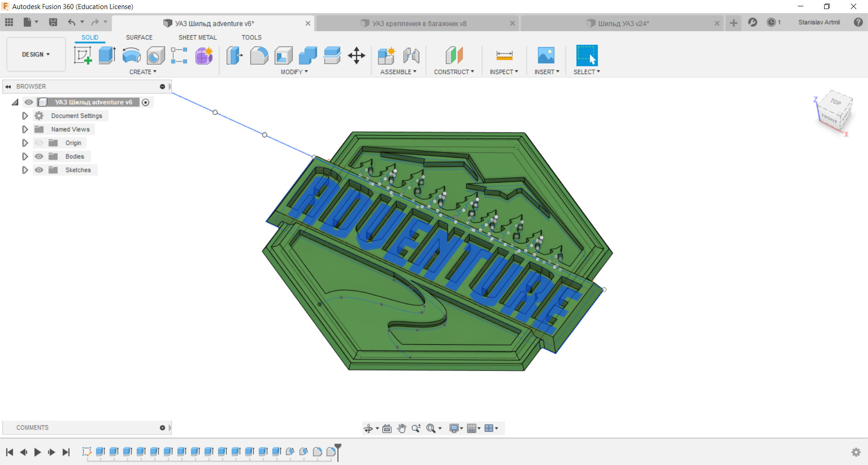Expand the Named Views folder

coord(25,129)
